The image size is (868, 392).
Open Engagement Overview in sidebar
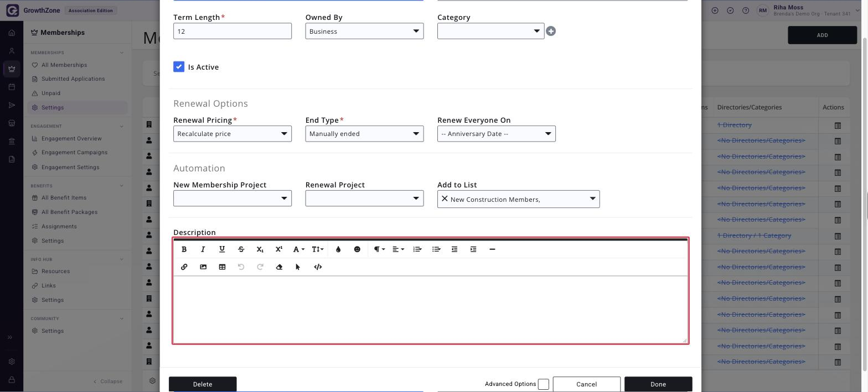point(71,139)
